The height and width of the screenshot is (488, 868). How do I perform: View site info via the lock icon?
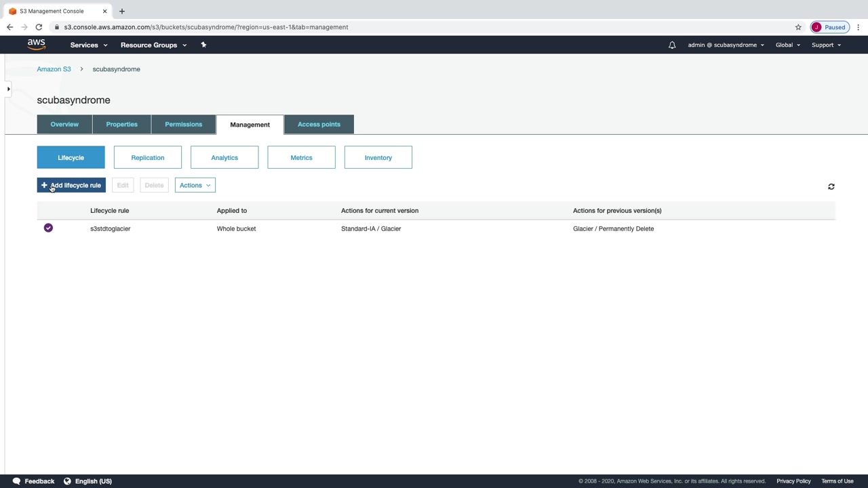pyautogui.click(x=58, y=27)
